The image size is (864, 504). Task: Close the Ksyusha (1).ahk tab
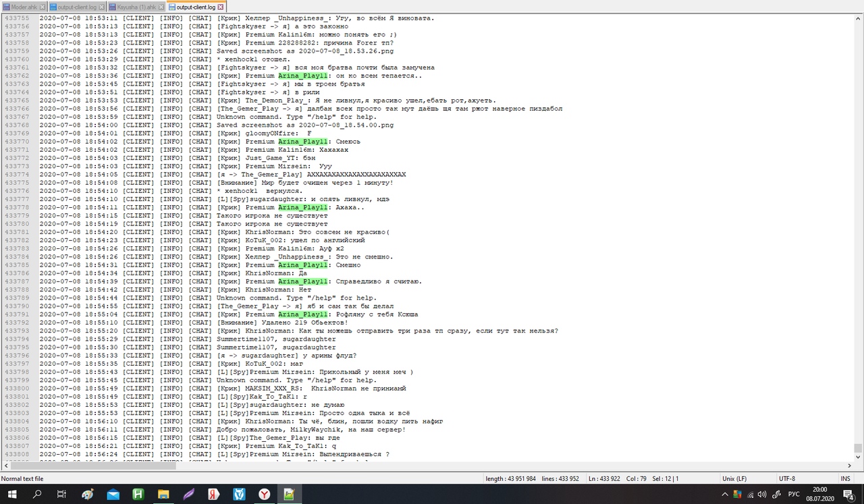point(161,7)
